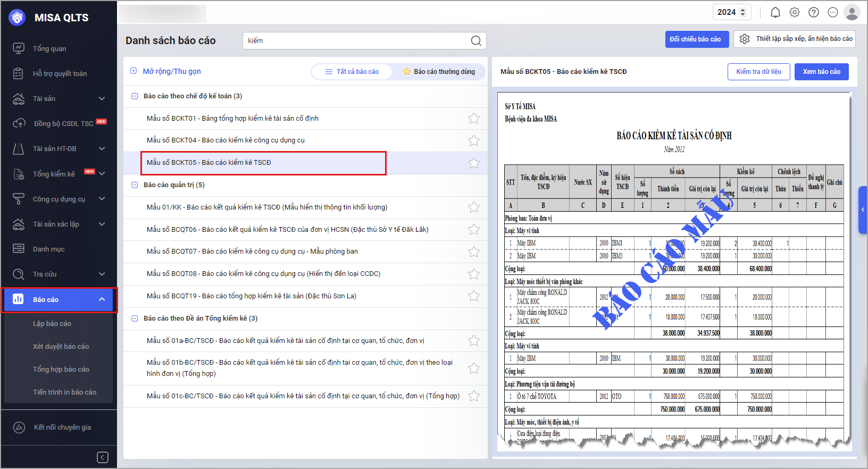Star the BCKT01 report as favorite
Screen dimensions: 868x469
tap(473, 118)
